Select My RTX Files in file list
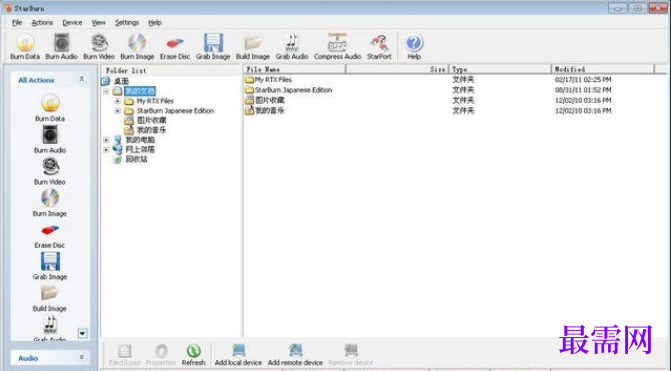 [x=273, y=80]
